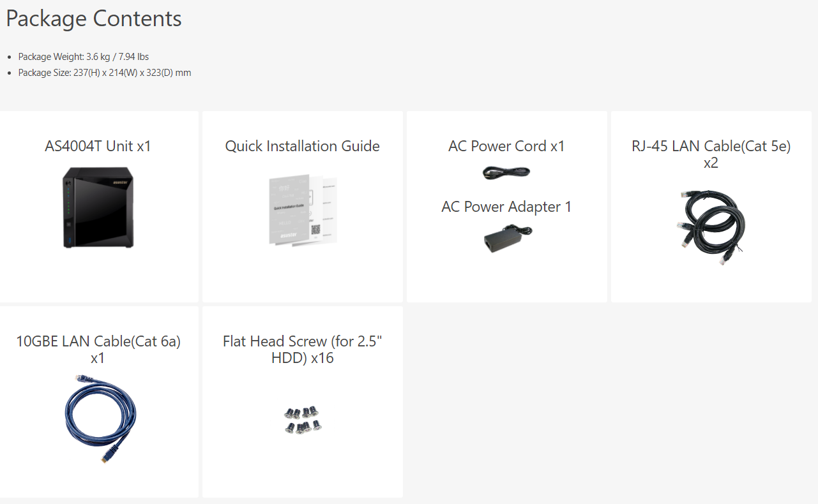818x504 pixels.
Task: Click the Package Size bullet line
Action: pos(105,73)
